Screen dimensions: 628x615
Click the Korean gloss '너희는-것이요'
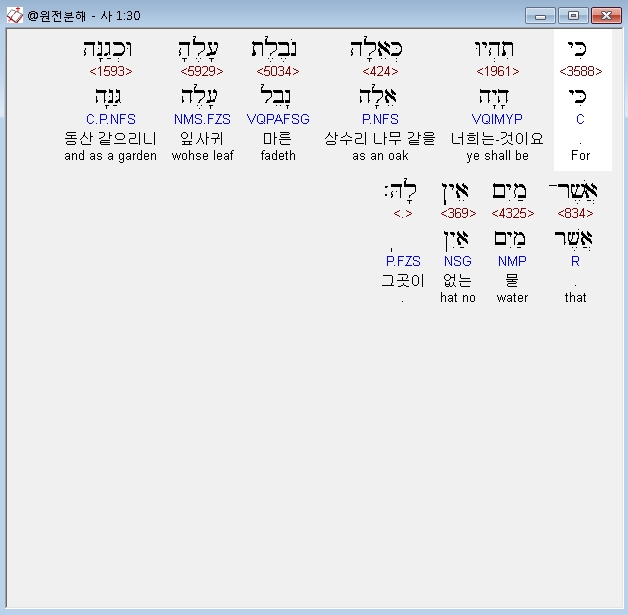pyautogui.click(x=497, y=139)
